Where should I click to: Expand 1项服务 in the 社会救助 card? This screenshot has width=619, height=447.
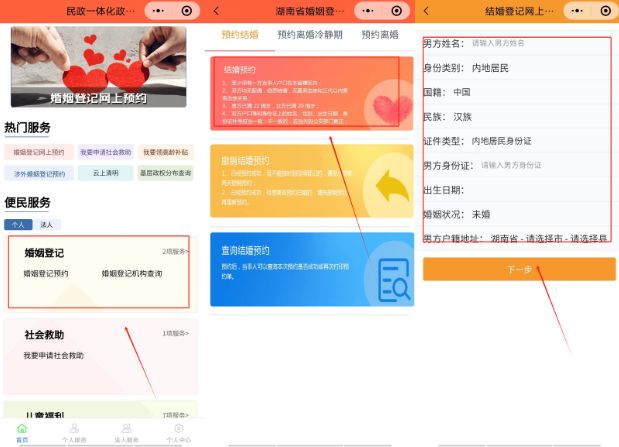pos(176,333)
